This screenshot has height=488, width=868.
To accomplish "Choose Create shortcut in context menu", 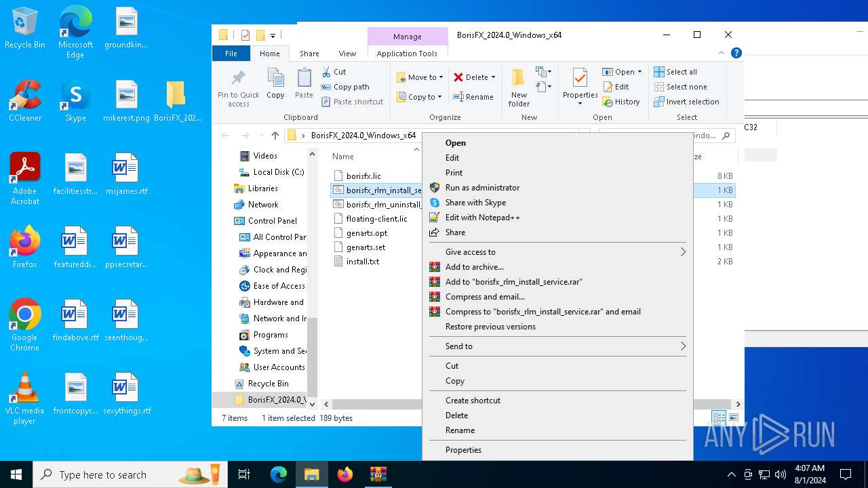I will [x=557, y=401].
